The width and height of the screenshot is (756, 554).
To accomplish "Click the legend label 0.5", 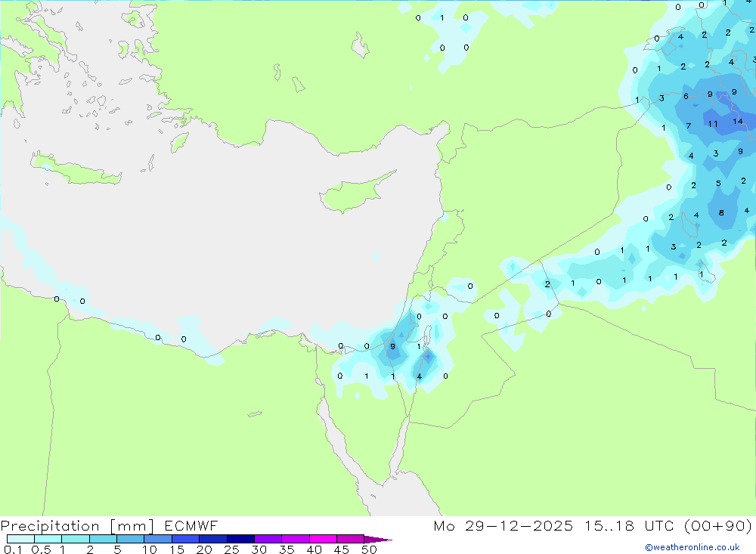I will tap(41, 549).
